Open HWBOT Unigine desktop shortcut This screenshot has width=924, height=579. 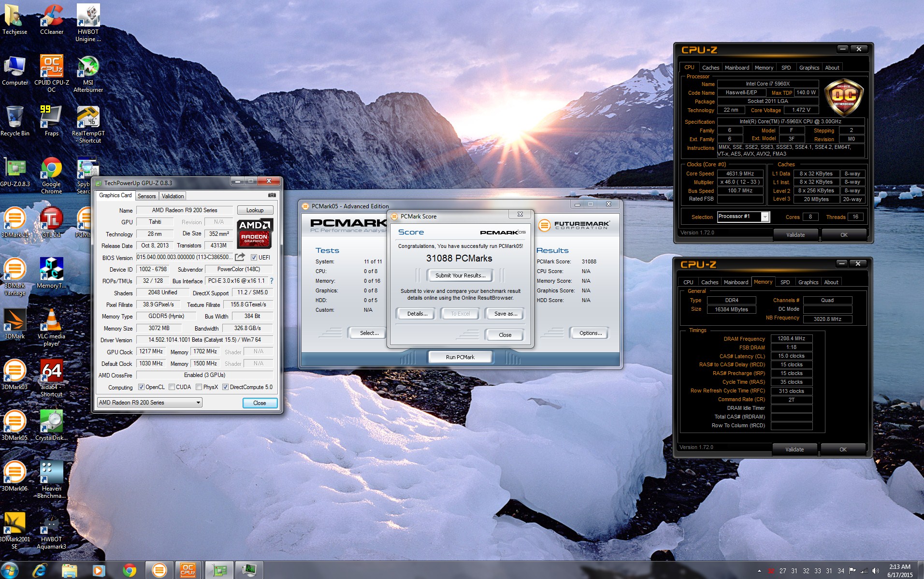88,22
